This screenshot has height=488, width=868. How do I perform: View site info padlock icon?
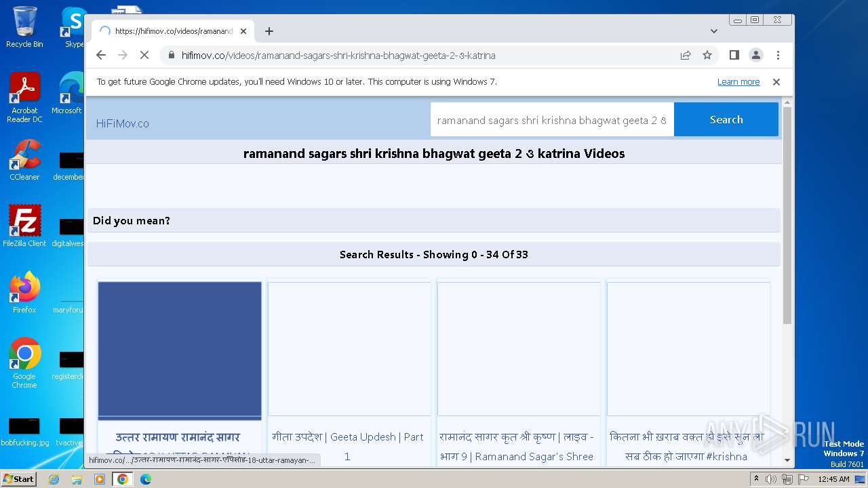171,56
